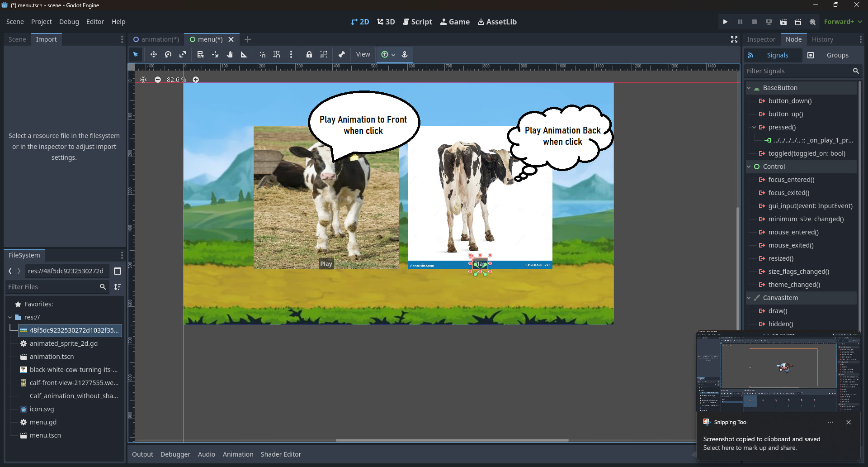Screen dimensions: 868x467
Task: Collapse the res:// folder tree
Action: pyautogui.click(x=10, y=317)
